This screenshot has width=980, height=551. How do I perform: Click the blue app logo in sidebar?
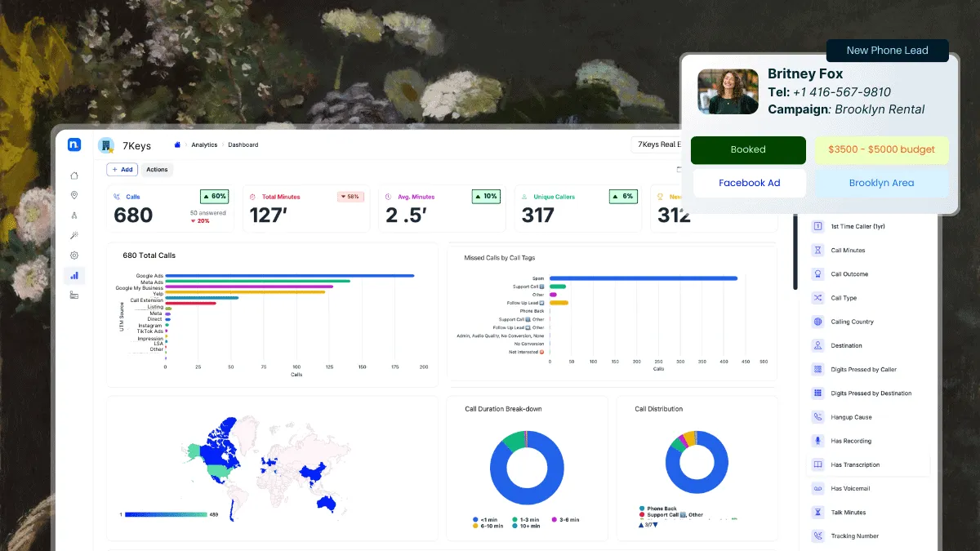[74, 144]
